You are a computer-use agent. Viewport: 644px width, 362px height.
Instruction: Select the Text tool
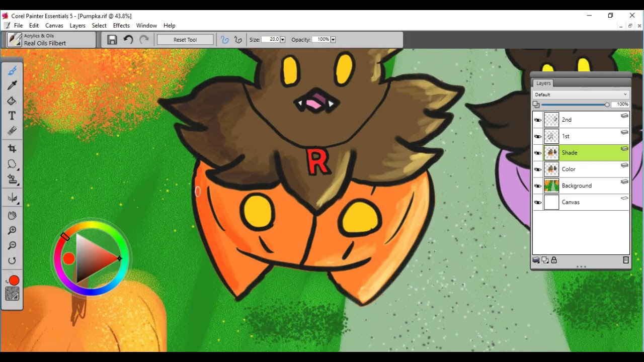pyautogui.click(x=12, y=116)
